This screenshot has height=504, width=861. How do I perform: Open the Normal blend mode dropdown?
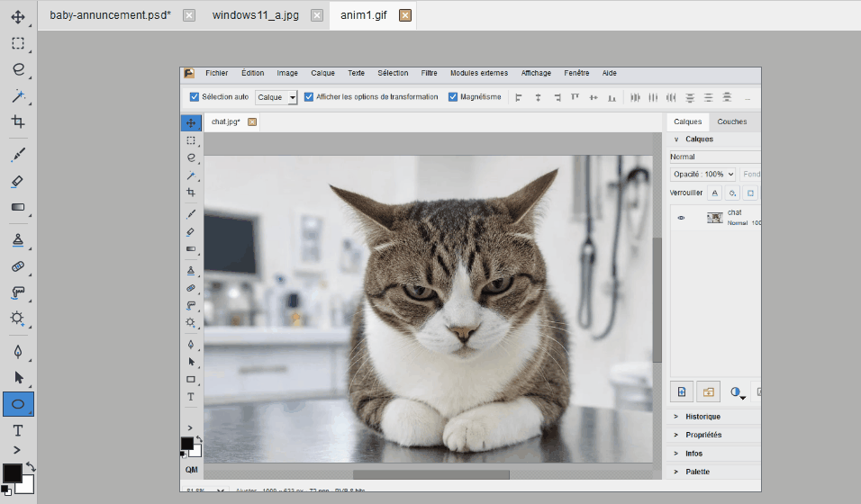(714, 157)
